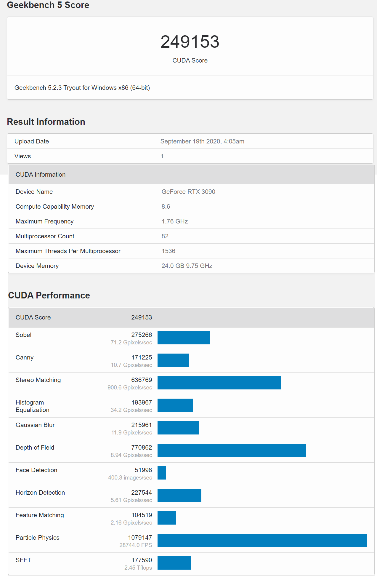
Task: Click the 249153 CUDA Score headline number
Action: pos(190,41)
